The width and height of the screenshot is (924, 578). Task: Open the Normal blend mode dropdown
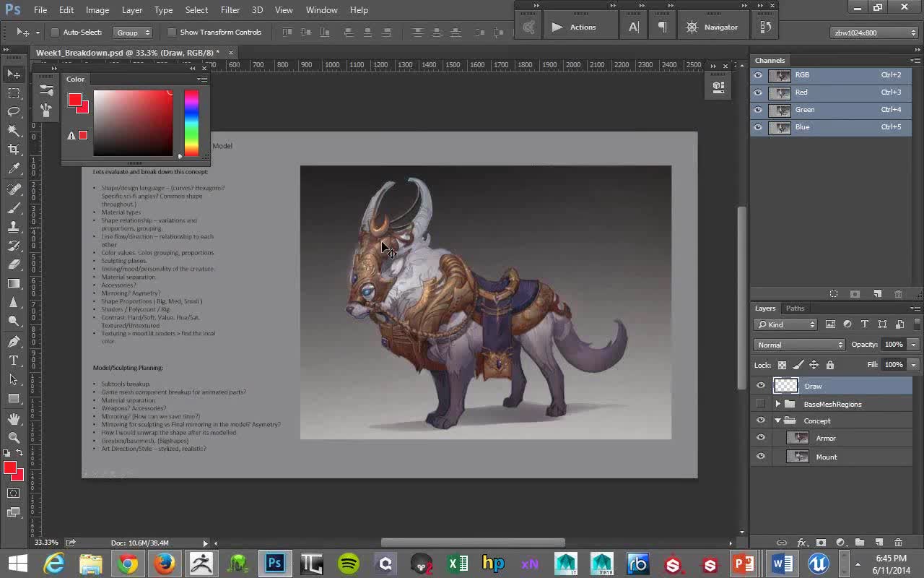coord(799,345)
